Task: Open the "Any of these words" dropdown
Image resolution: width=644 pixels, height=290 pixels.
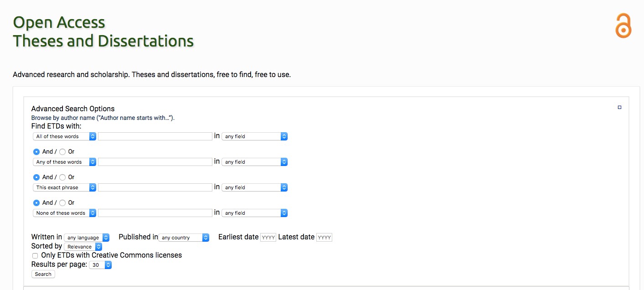Action: (64, 162)
